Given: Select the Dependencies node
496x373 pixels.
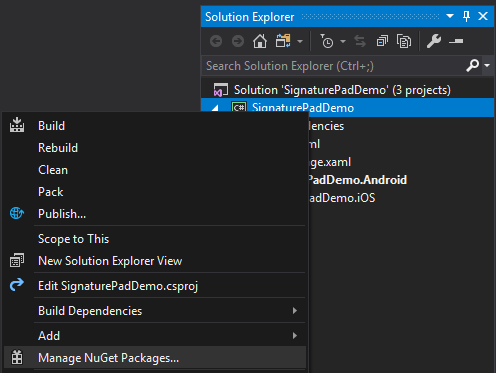Looking at the screenshot, I should pyautogui.click(x=326, y=126).
